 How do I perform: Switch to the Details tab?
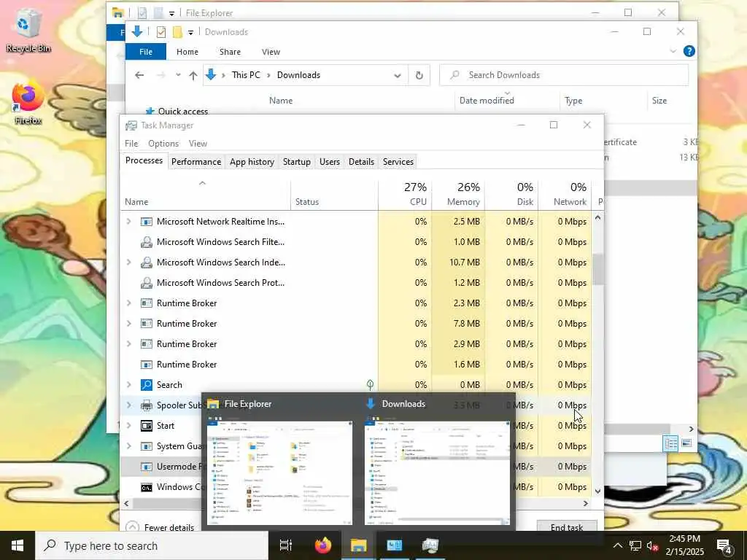click(x=361, y=162)
